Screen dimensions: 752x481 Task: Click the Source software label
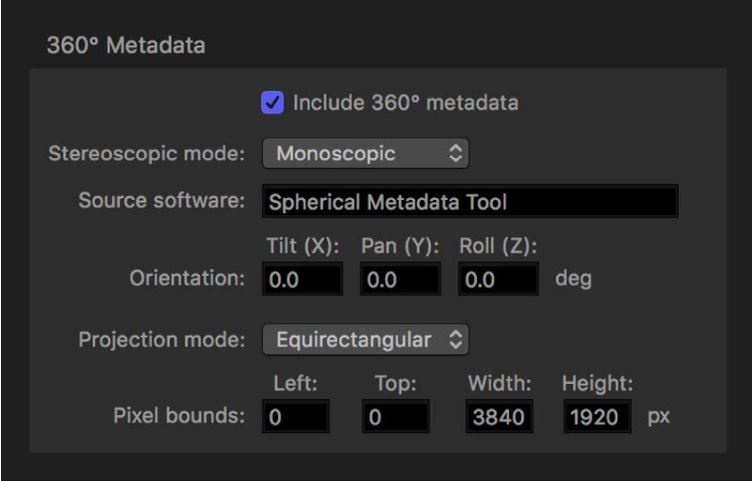pos(162,201)
